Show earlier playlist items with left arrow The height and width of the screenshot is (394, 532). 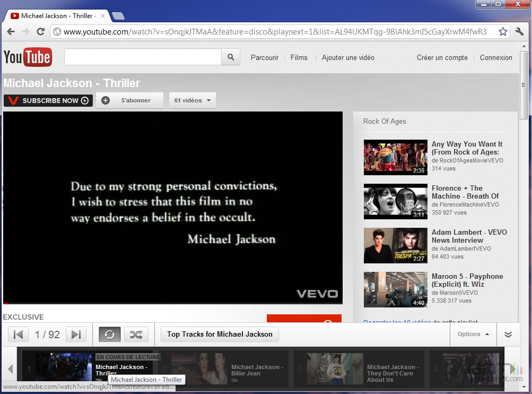pos(10,369)
